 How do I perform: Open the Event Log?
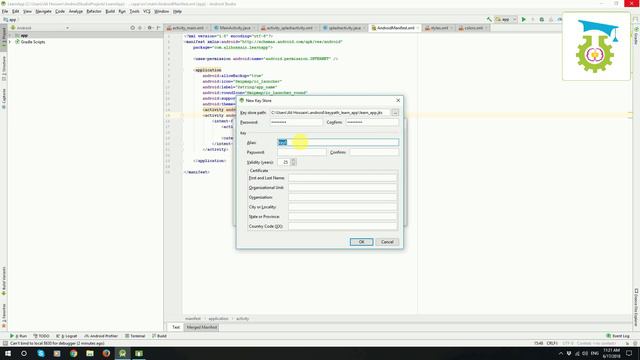(618, 336)
